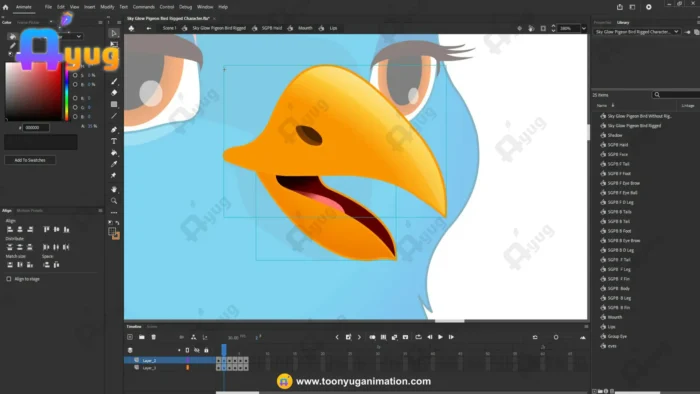This screenshot has width=700, height=394.
Task: Jump to next keyframe
Action: pos(359,337)
